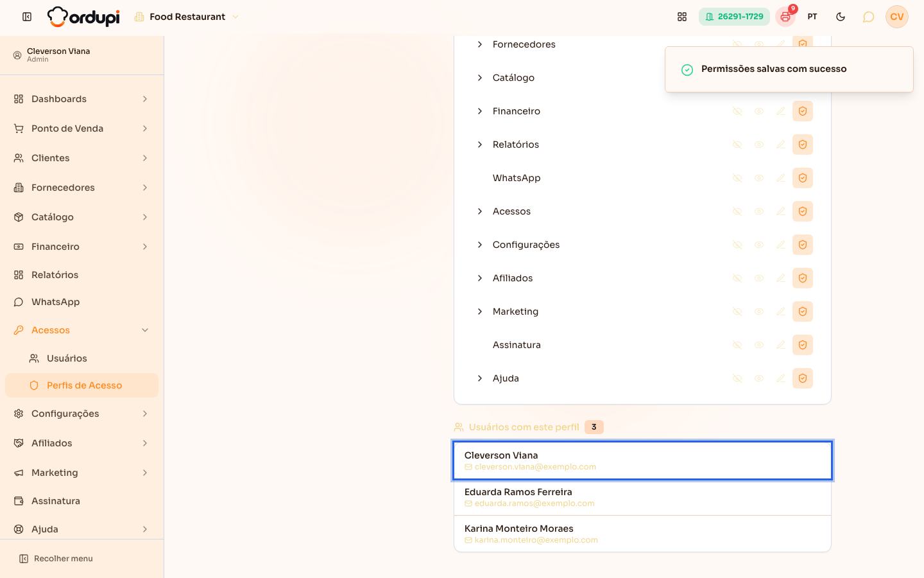924x578 pixels.
Task: Expand the Ajuda permission group
Action: (x=480, y=378)
